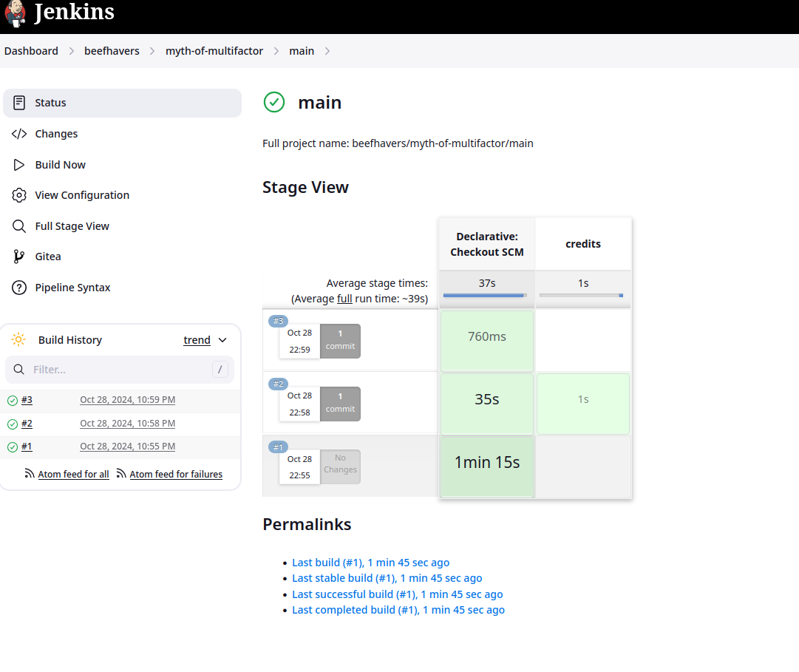Go to myth-of-multifactor breadcrumb
Viewport: 799px width, 672px height.
click(x=214, y=51)
